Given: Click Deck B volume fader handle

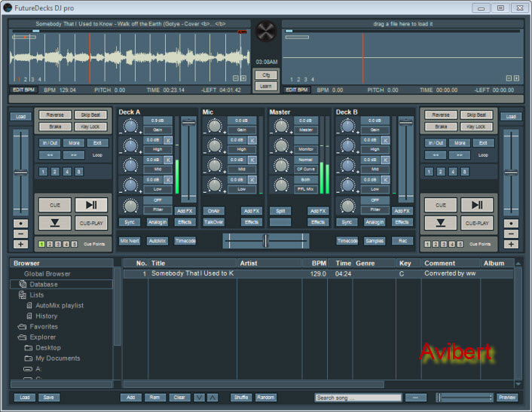Looking at the screenshot, I should tap(405, 123).
